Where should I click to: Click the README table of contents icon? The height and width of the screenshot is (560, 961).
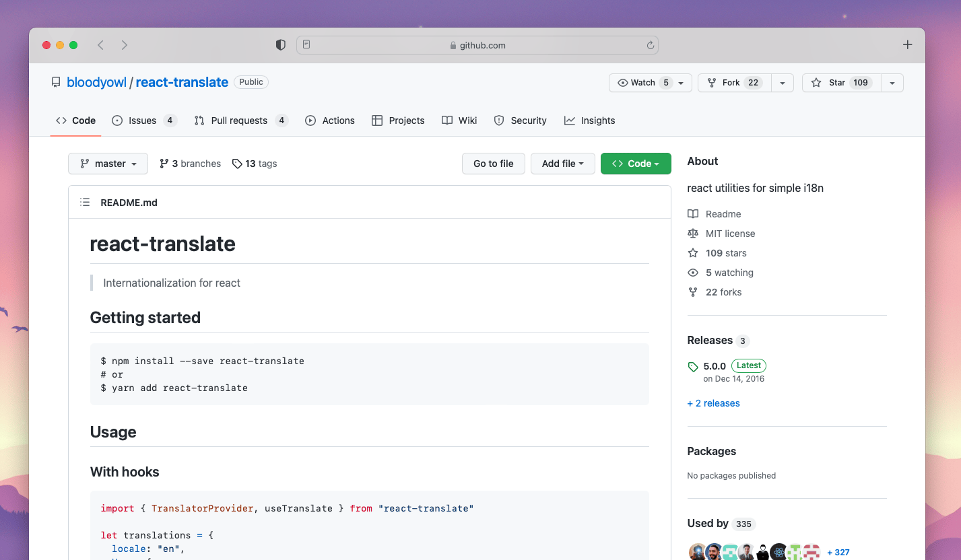point(85,202)
